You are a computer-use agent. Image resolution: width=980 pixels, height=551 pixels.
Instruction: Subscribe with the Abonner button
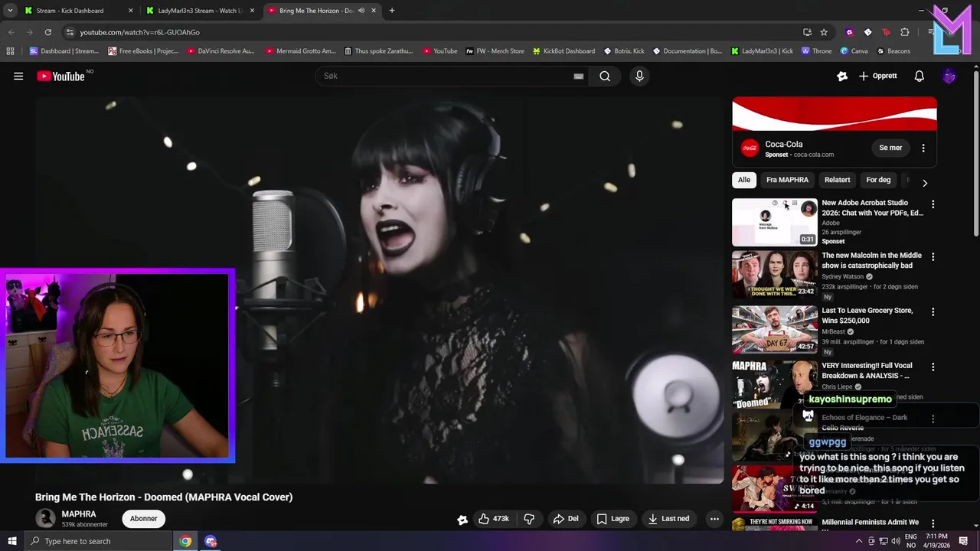143,518
